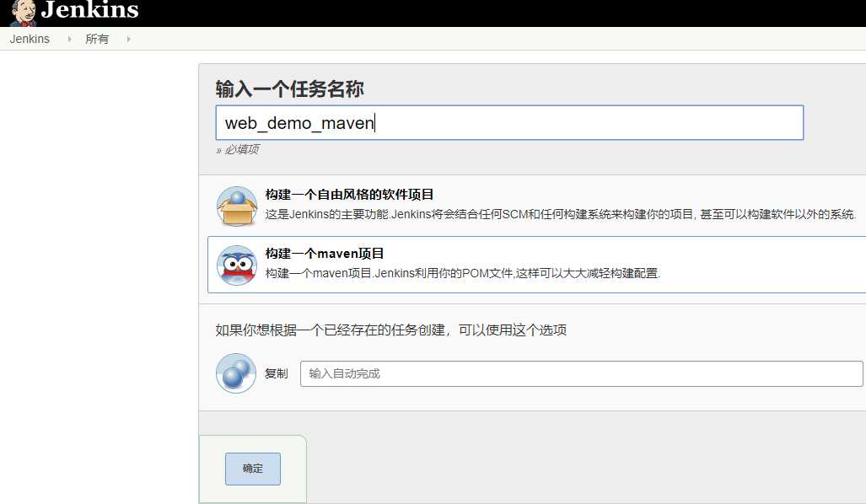Open the 所有 breadcrumb link
The height and width of the screenshot is (504, 866).
[x=97, y=40]
